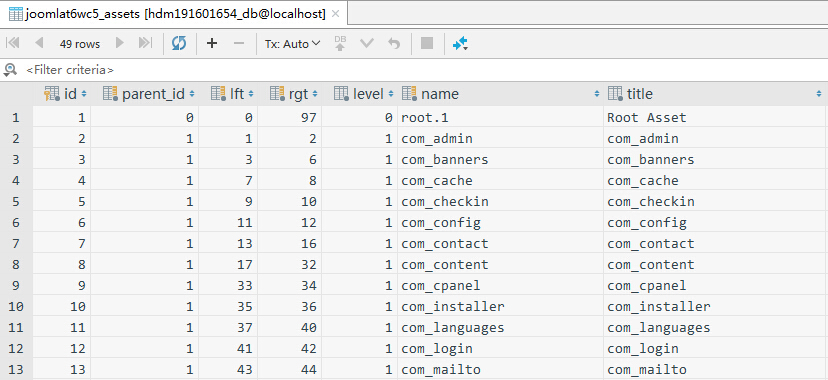
Task: Close the joomlat6wc5_assets tab
Action: [x=335, y=14]
